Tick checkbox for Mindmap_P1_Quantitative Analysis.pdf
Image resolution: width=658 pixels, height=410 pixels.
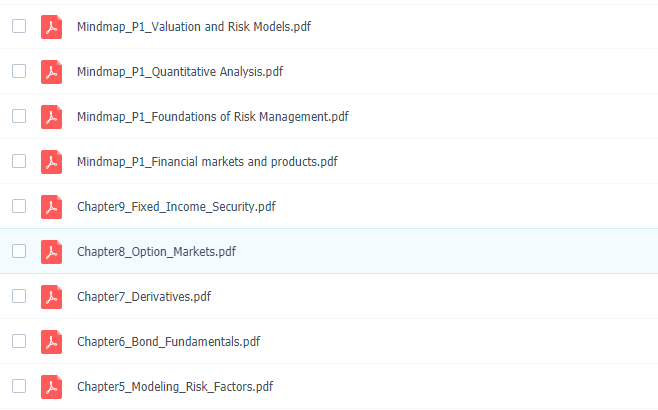click(x=19, y=71)
